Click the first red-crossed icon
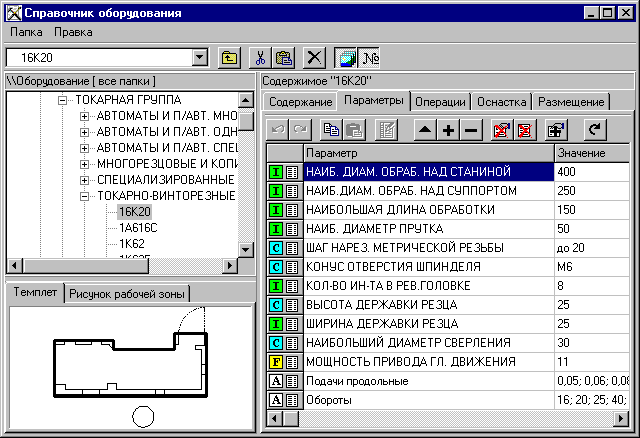 pyautogui.click(x=502, y=130)
